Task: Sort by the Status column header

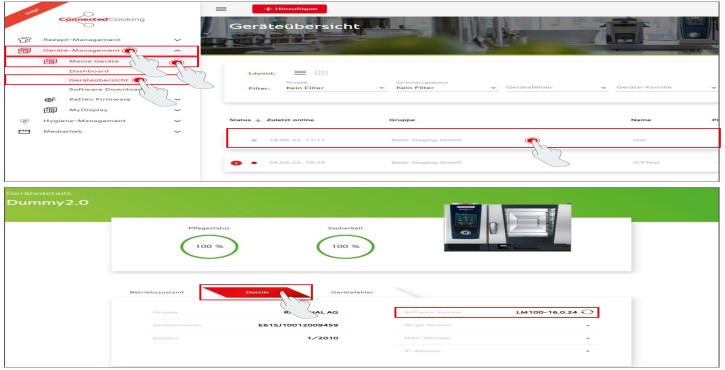Action: [240, 120]
